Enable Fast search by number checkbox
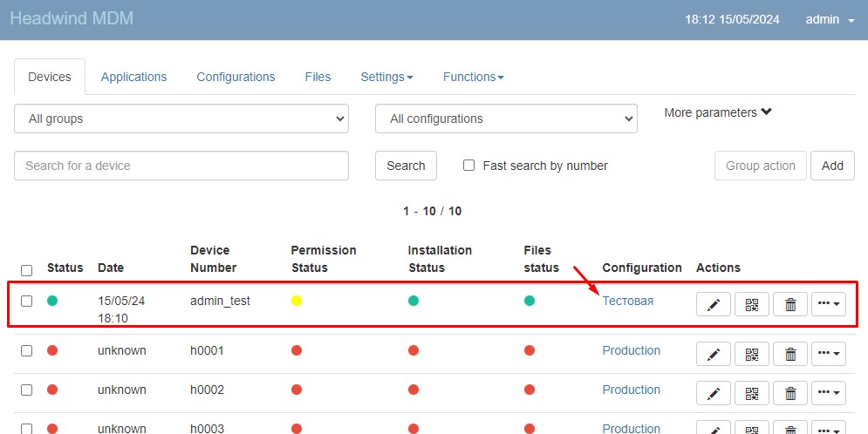 pyautogui.click(x=468, y=166)
